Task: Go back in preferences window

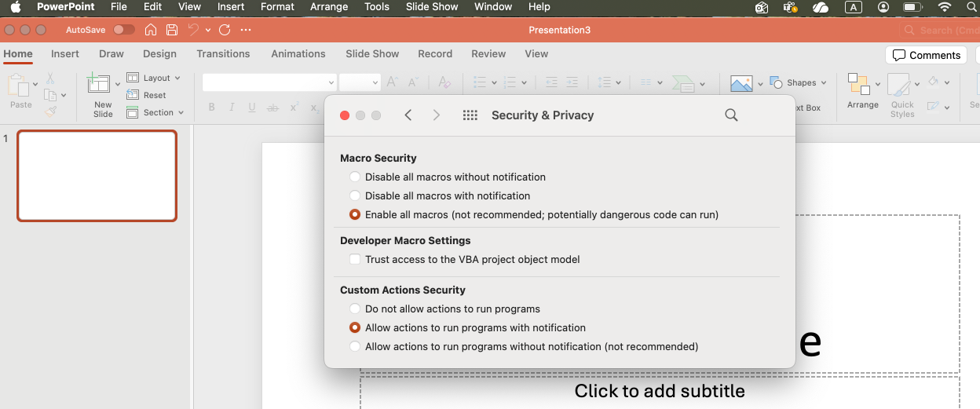Action: pyautogui.click(x=408, y=115)
